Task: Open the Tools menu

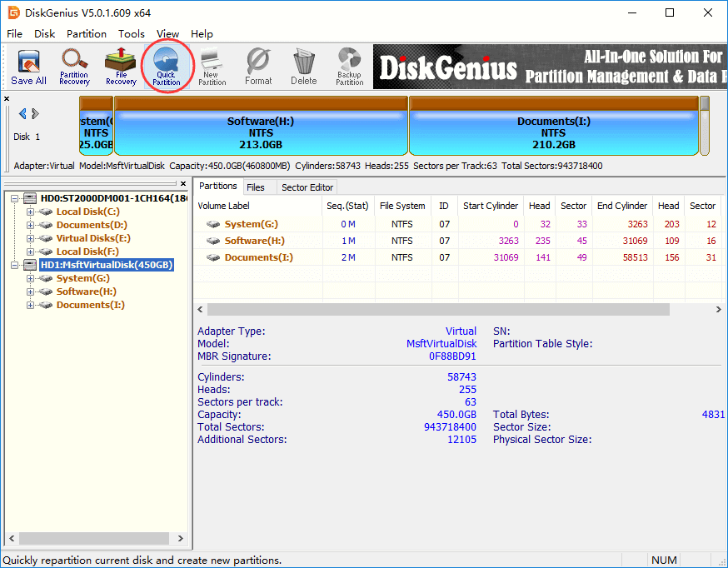Action: point(132,34)
